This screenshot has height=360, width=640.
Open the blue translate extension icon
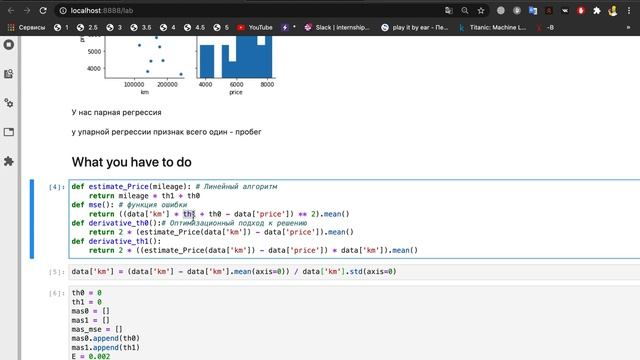coord(533,11)
